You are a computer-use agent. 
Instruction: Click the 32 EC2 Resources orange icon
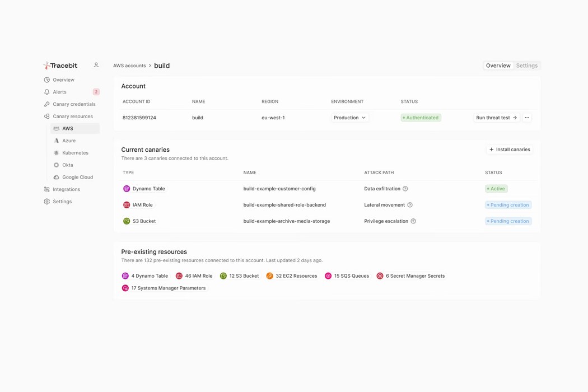tap(269, 276)
